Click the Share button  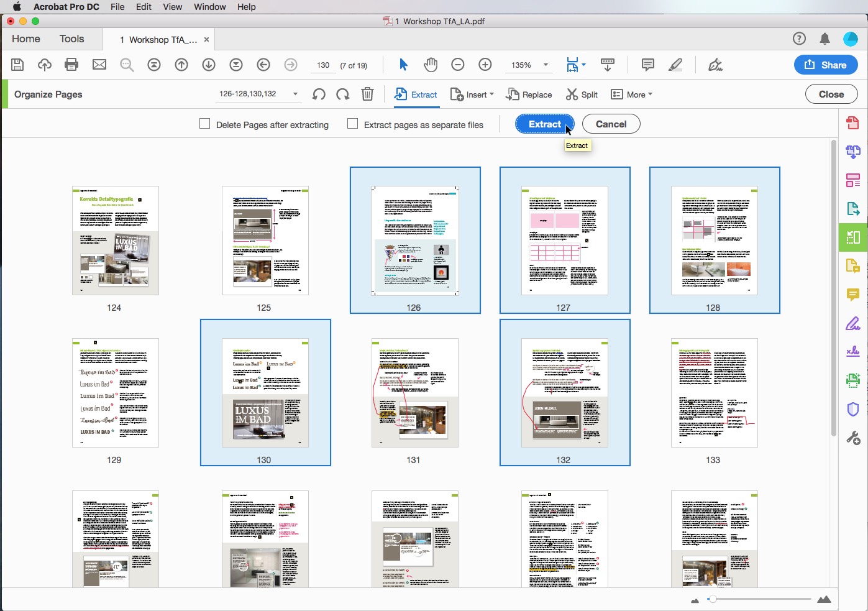[826, 65]
